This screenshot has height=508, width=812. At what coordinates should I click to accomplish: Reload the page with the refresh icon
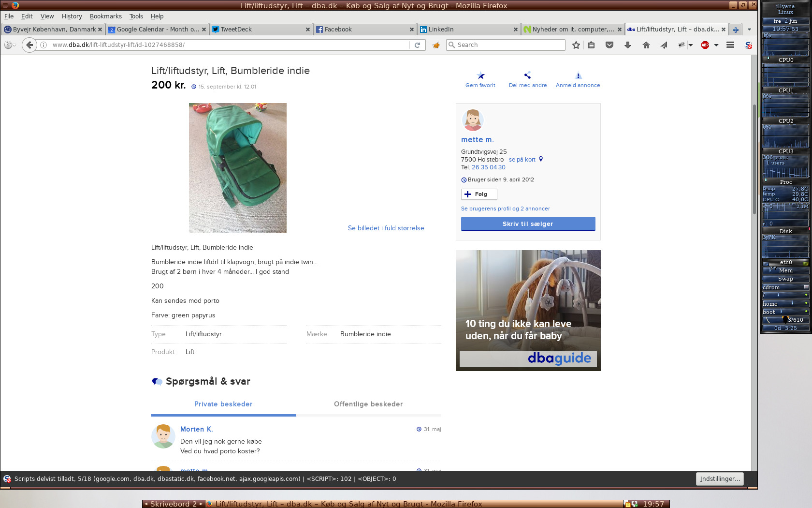417,45
